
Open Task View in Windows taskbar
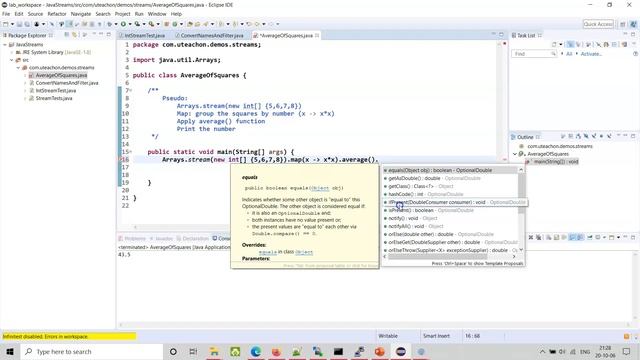click(193, 351)
